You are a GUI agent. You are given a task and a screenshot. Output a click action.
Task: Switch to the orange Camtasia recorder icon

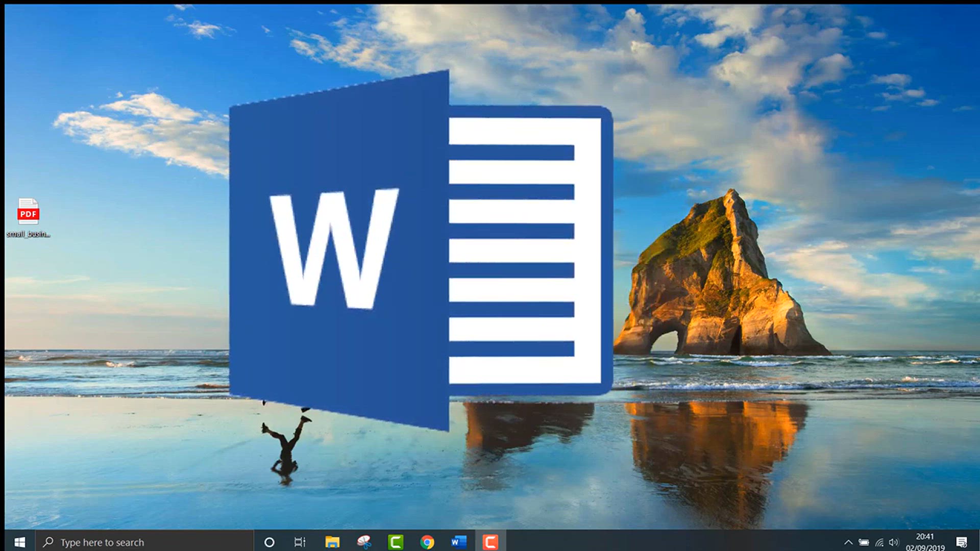pos(491,542)
